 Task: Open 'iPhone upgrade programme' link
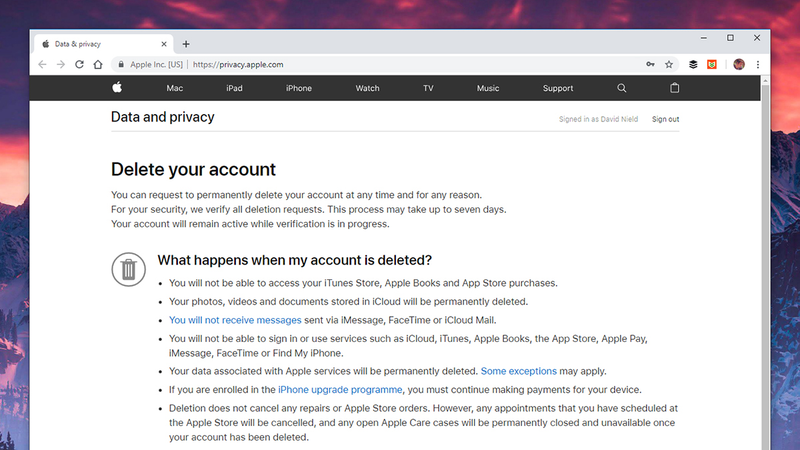(340, 390)
